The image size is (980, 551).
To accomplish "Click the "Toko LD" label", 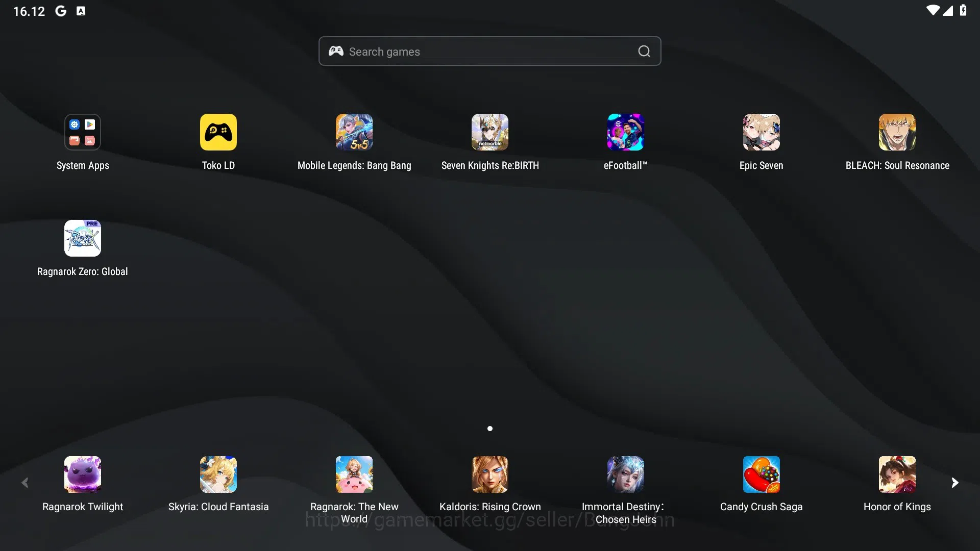I will coord(218,165).
